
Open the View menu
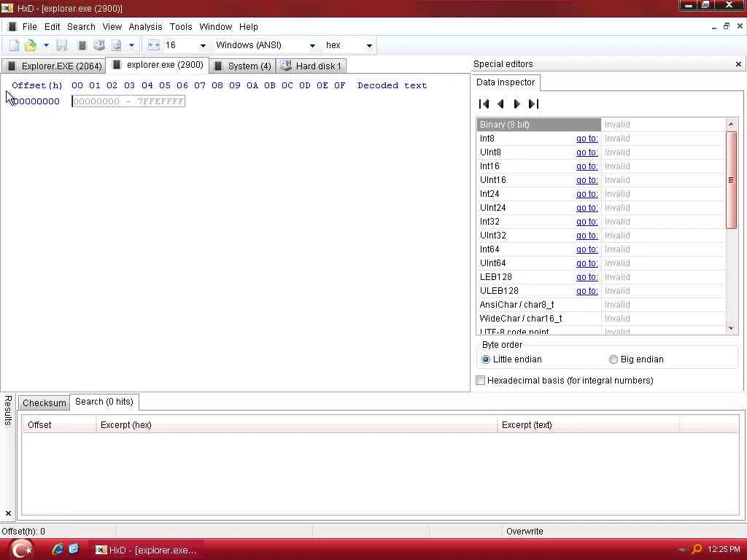coord(112,27)
